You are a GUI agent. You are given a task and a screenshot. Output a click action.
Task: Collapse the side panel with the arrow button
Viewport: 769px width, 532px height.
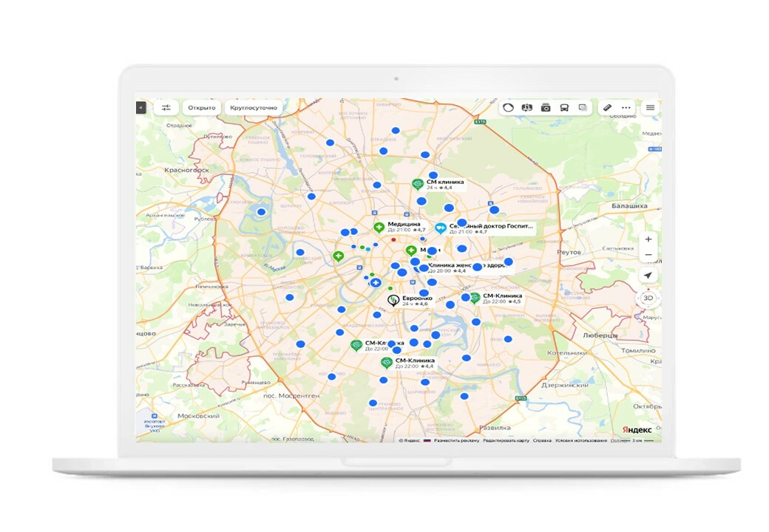tap(140, 107)
